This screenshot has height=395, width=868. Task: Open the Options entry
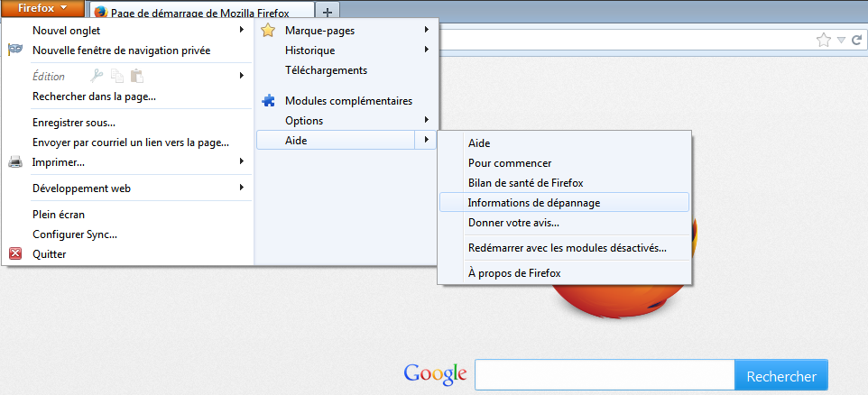point(304,121)
